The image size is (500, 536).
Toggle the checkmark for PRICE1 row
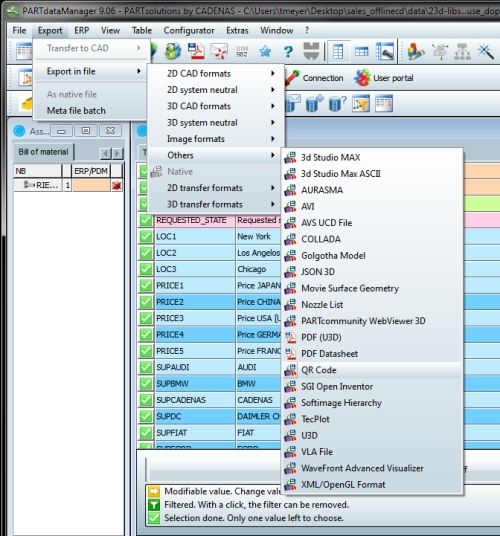(x=146, y=285)
